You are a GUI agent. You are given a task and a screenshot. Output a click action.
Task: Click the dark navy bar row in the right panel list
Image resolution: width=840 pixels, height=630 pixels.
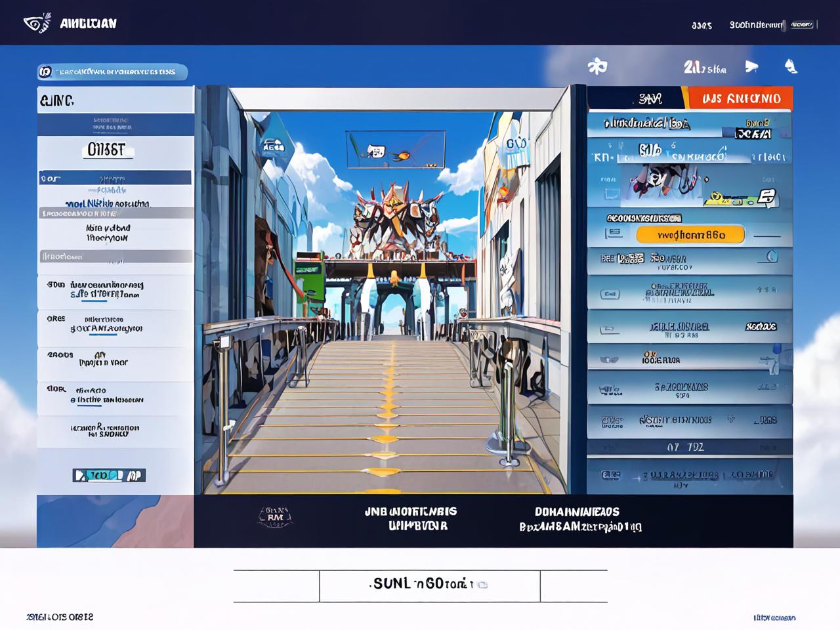(x=689, y=448)
